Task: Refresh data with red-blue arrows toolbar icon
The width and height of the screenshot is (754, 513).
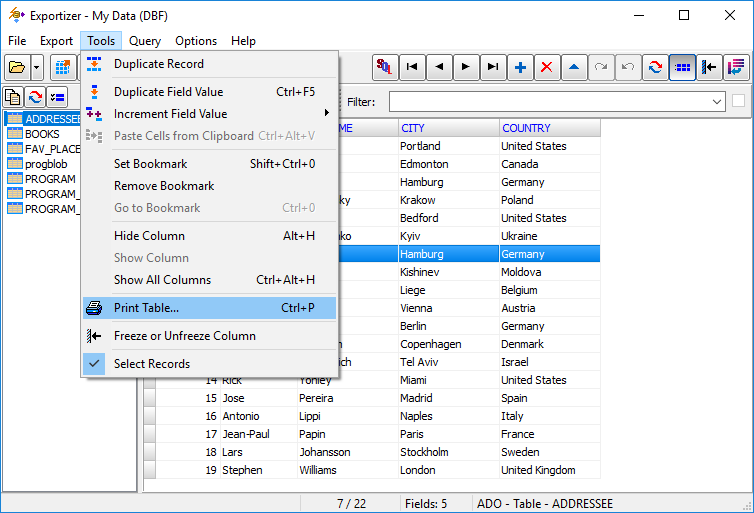Action: (655, 67)
